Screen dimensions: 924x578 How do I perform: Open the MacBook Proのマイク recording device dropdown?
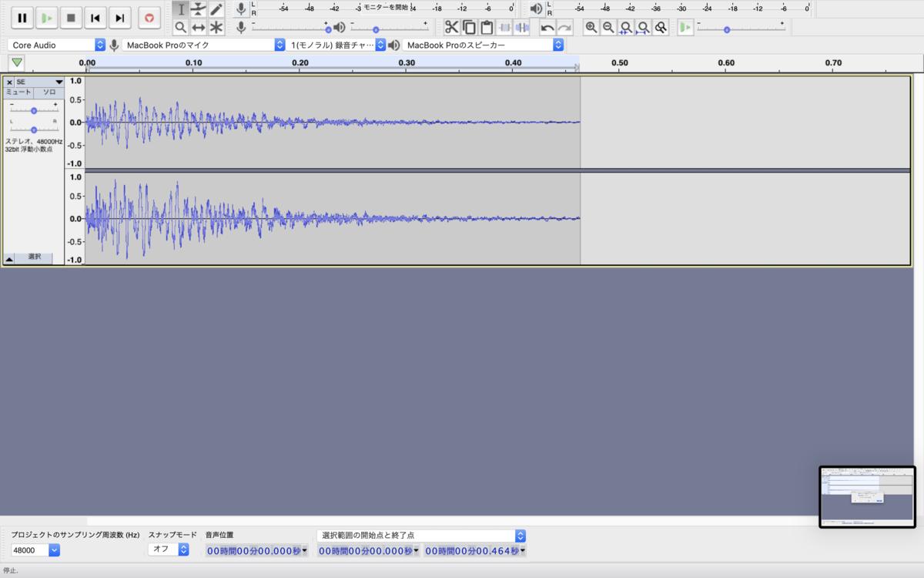tap(200, 45)
